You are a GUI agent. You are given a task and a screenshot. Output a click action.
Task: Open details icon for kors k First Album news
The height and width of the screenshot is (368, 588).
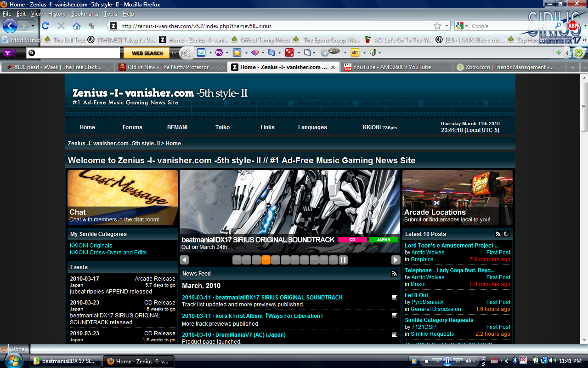394,316
